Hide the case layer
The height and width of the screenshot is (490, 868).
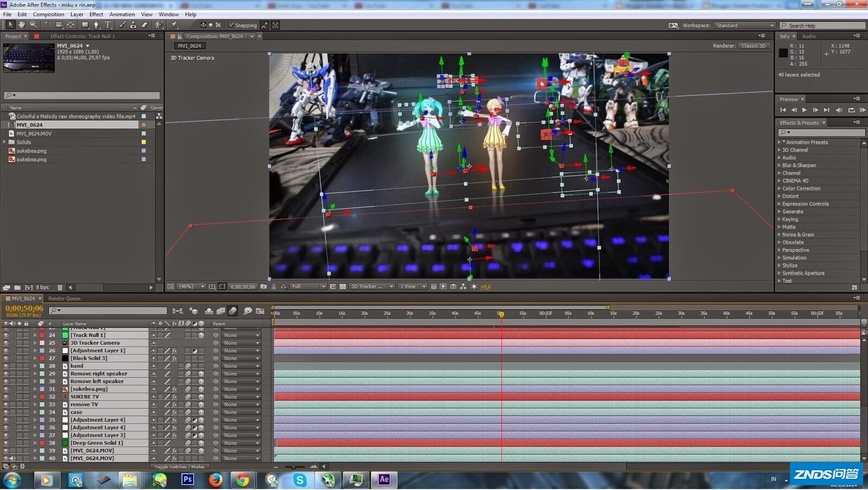tap(6, 412)
